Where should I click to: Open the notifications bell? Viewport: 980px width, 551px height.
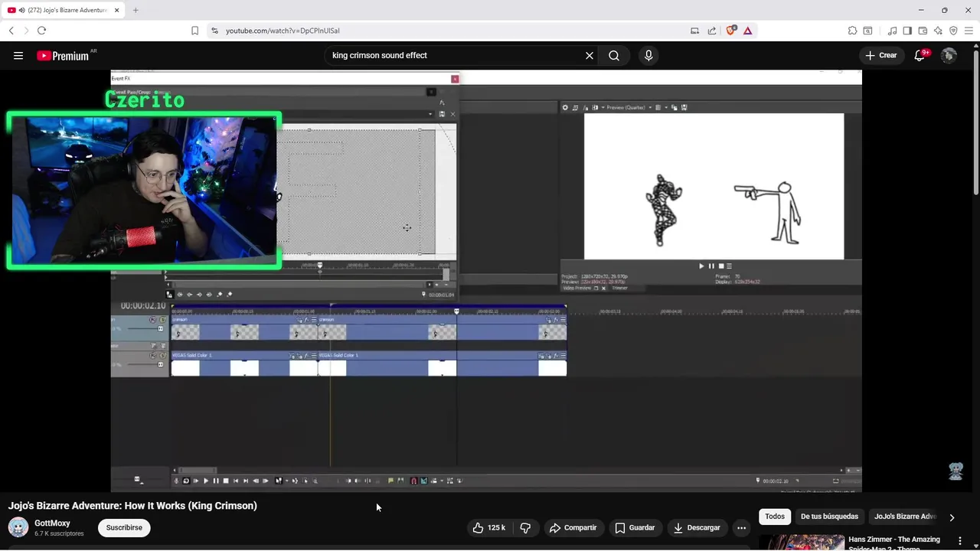920,55
